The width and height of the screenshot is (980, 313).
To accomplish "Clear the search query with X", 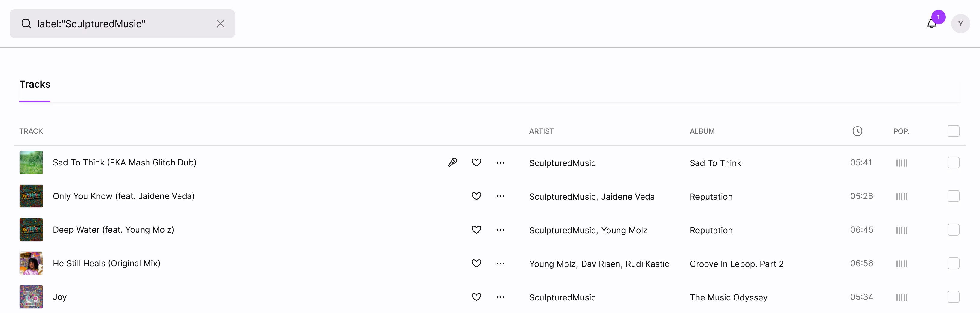I will click(x=220, y=24).
